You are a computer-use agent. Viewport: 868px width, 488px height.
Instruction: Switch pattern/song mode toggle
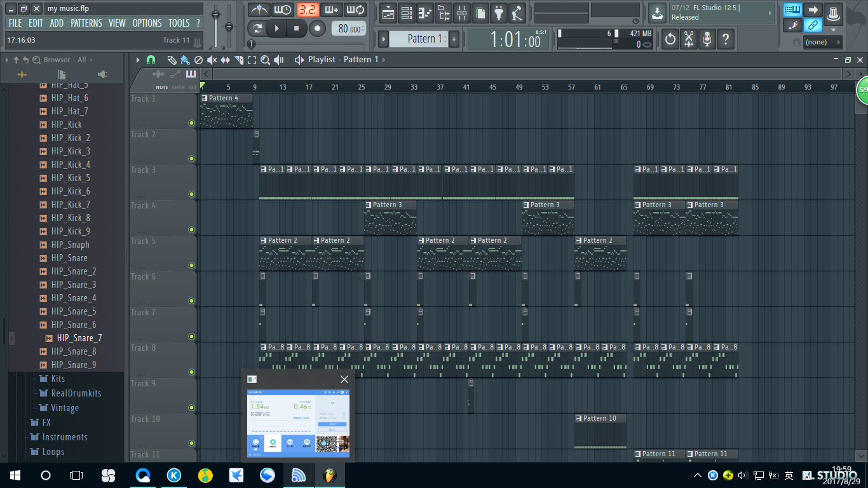pyautogui.click(x=257, y=28)
